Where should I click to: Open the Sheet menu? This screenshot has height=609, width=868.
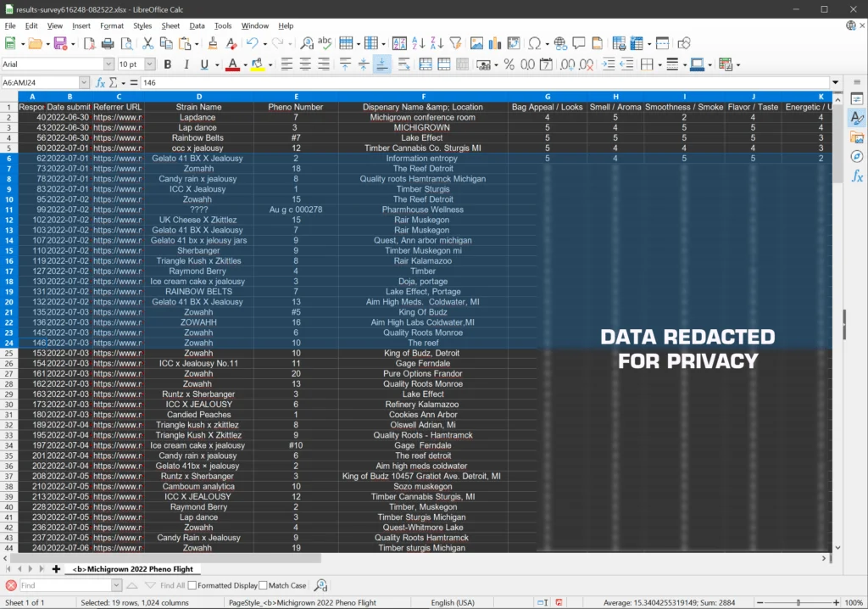click(170, 26)
